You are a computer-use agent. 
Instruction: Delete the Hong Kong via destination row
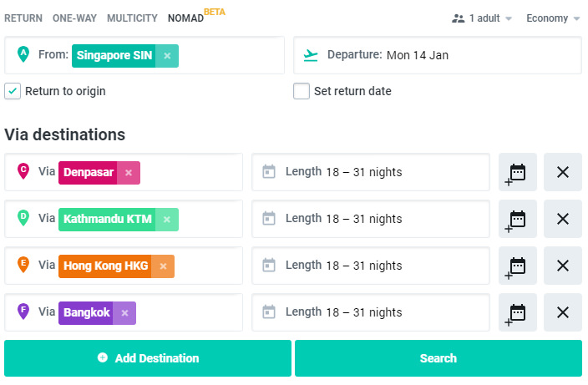562,266
